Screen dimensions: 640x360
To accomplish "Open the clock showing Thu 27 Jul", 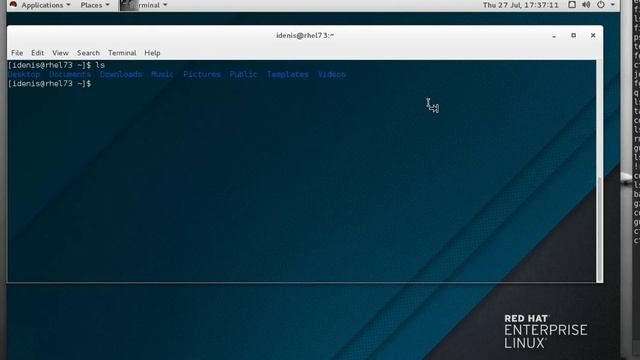I will (x=520, y=5).
